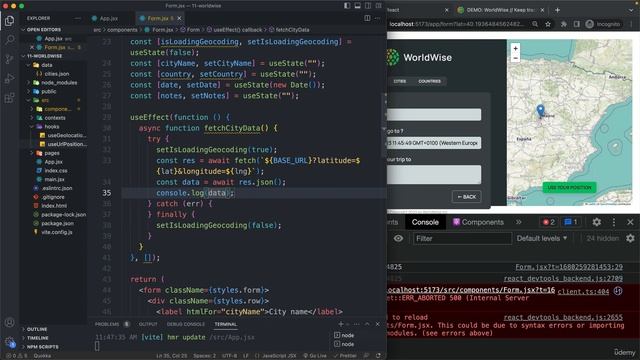Maximize the terminal panel with chevron
The height and width of the screenshot is (360, 640).
pos(367,324)
